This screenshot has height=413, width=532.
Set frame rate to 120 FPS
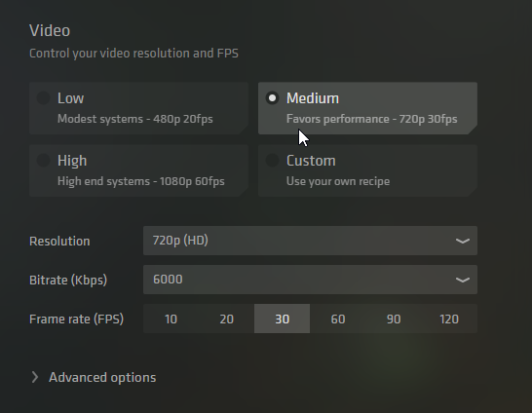[x=449, y=319]
